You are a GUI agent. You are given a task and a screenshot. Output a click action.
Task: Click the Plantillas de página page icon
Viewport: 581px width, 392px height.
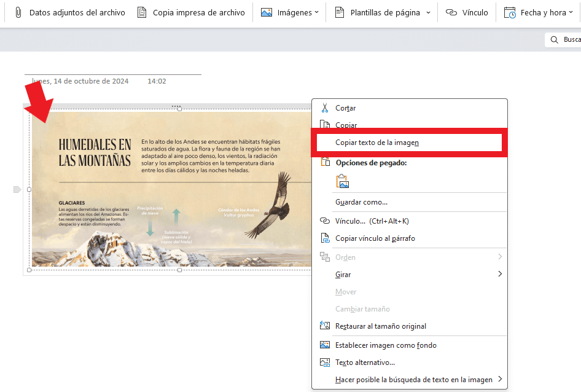coord(339,13)
